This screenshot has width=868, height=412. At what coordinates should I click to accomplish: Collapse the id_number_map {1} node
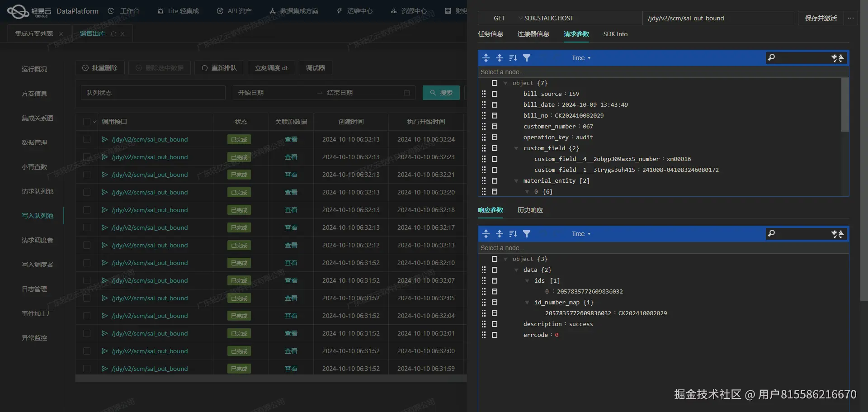pos(527,303)
